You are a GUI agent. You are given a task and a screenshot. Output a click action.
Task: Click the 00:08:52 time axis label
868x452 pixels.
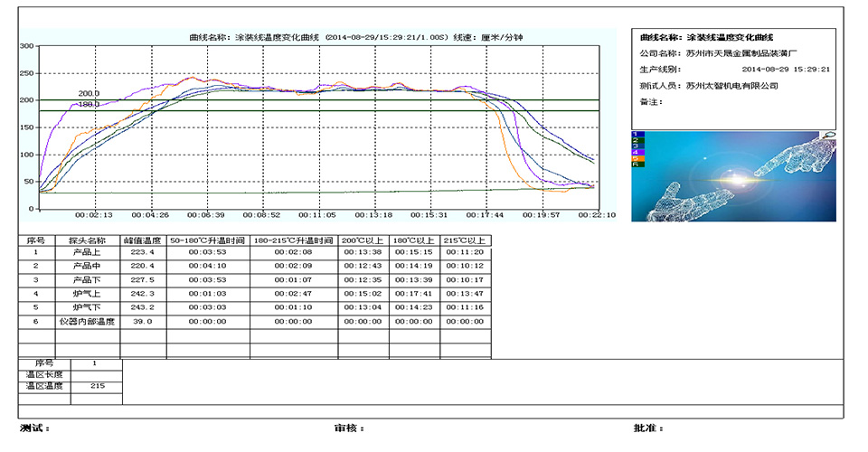point(262,214)
